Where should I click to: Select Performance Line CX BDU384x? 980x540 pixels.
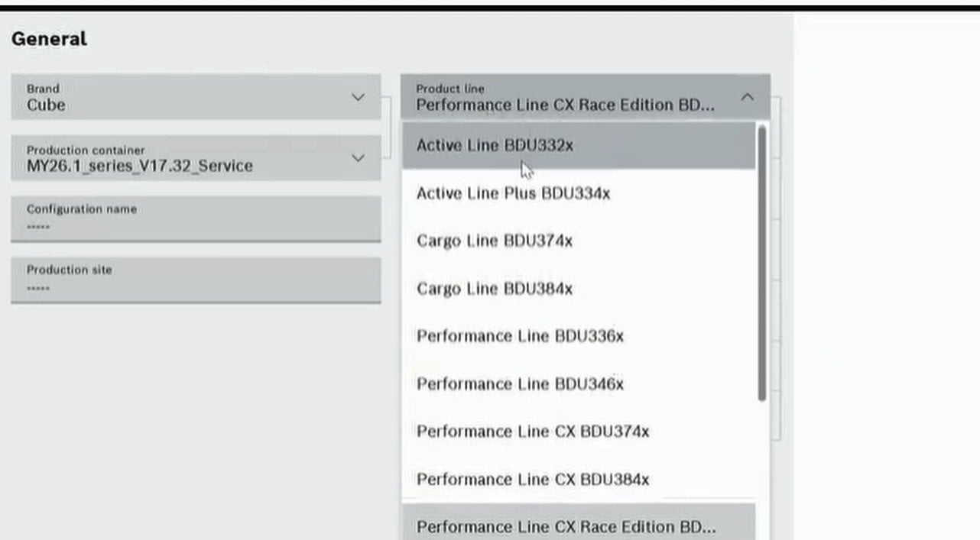579,479
